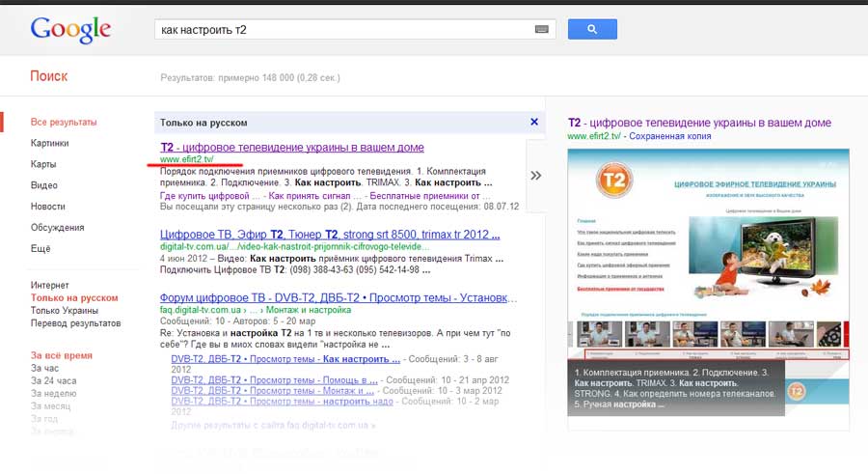Click the double-chevron preview arrow
Image resolution: width=868 pixels, height=474 pixels.
[x=536, y=176]
